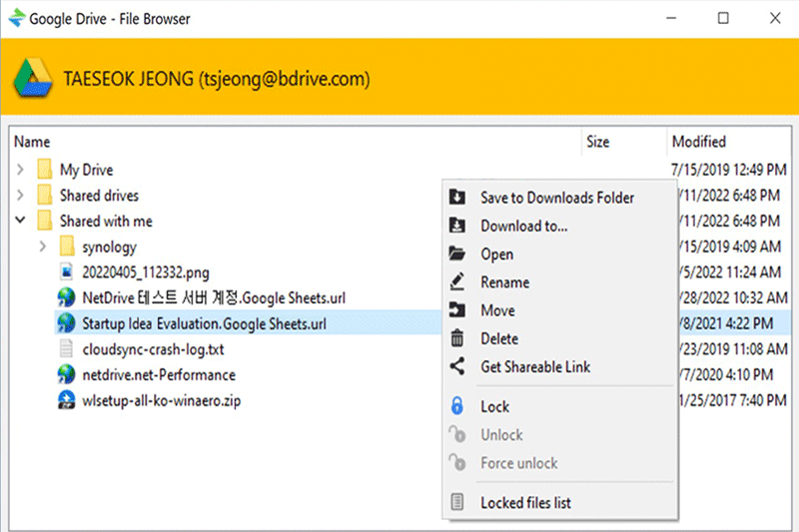Click the Rename pencil icon

click(x=457, y=282)
